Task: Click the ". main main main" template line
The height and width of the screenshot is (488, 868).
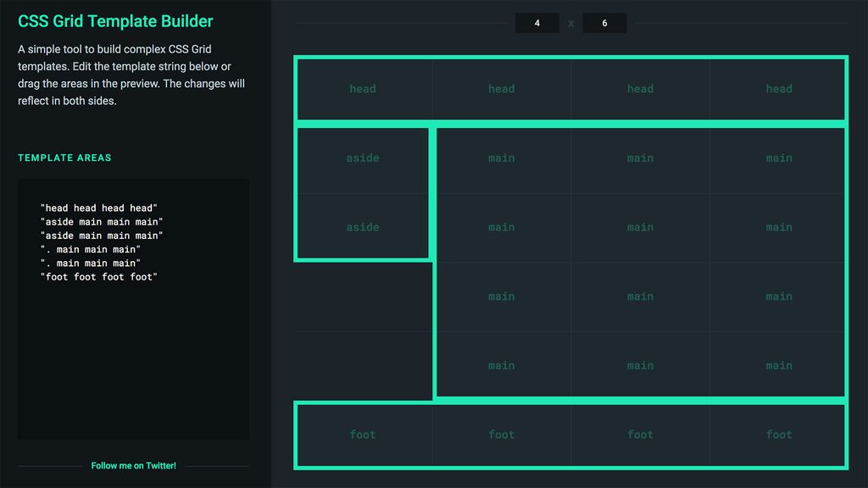Action: click(x=91, y=249)
